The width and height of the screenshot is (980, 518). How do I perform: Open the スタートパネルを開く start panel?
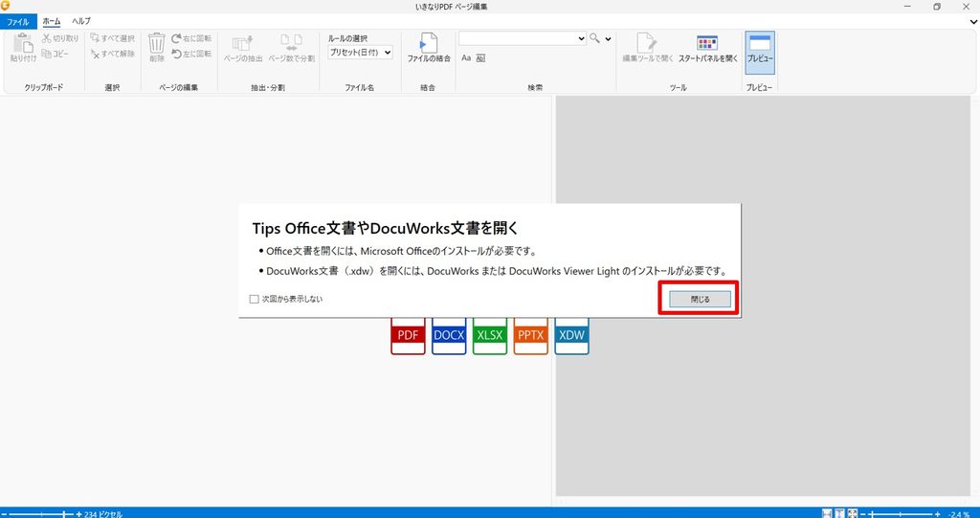pos(708,48)
